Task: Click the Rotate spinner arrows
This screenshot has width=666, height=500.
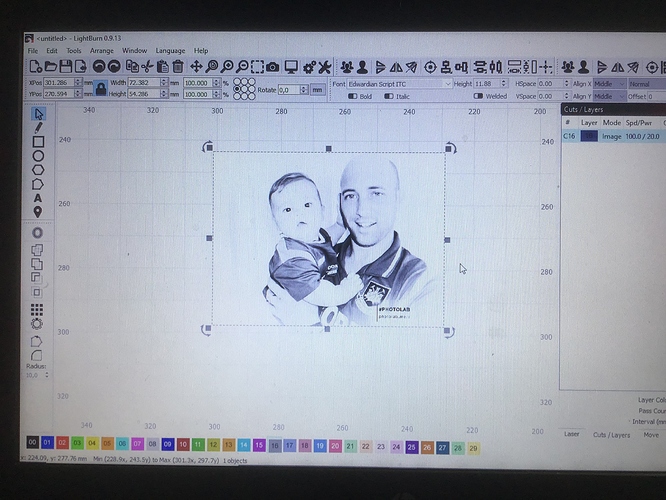Action: [304, 90]
